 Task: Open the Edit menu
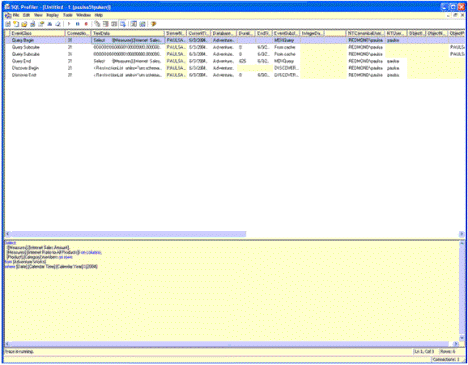(26, 15)
